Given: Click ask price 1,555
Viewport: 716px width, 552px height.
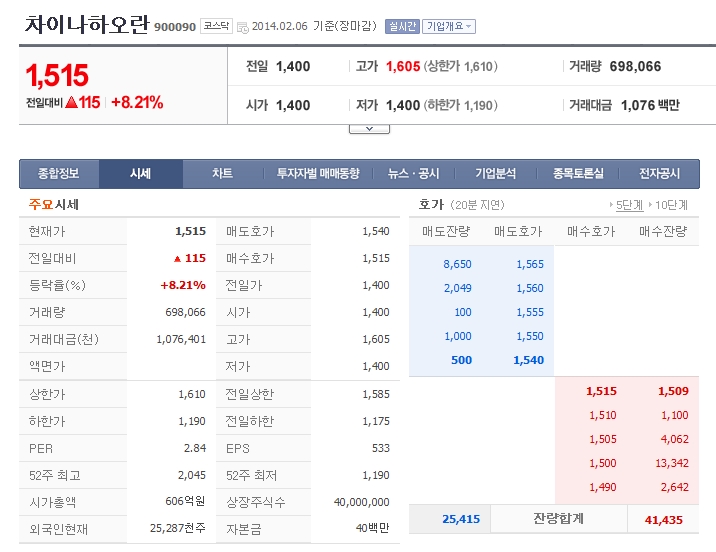Looking at the screenshot, I should point(530,312).
